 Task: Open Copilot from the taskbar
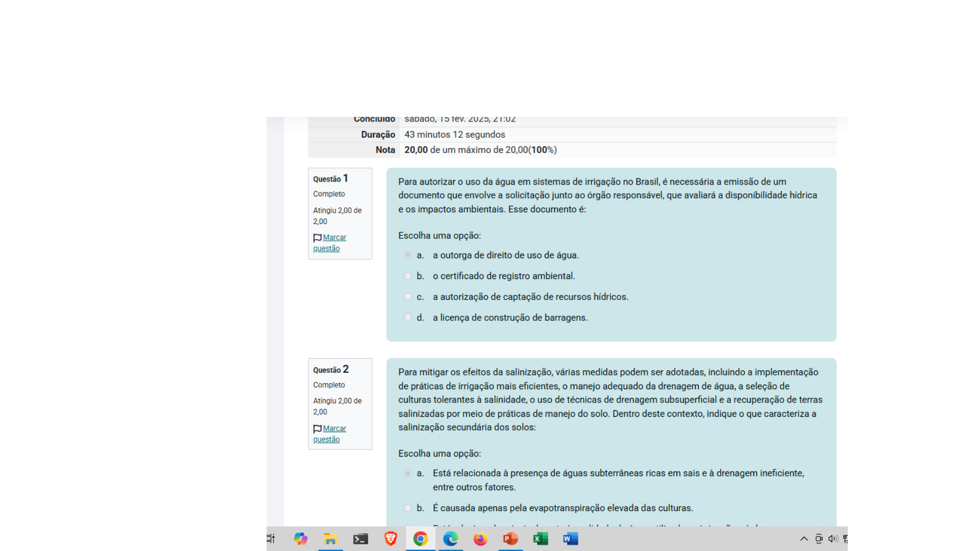pos(300,539)
